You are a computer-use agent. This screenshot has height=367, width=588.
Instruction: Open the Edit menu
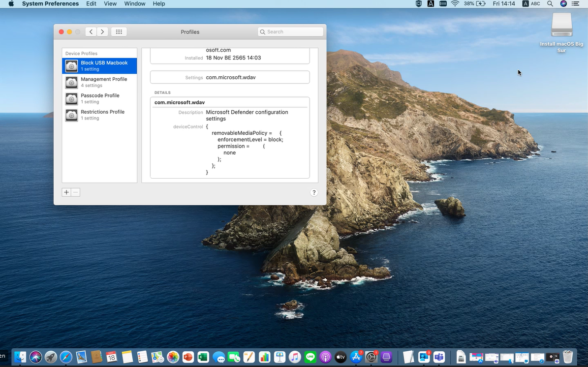coord(91,4)
